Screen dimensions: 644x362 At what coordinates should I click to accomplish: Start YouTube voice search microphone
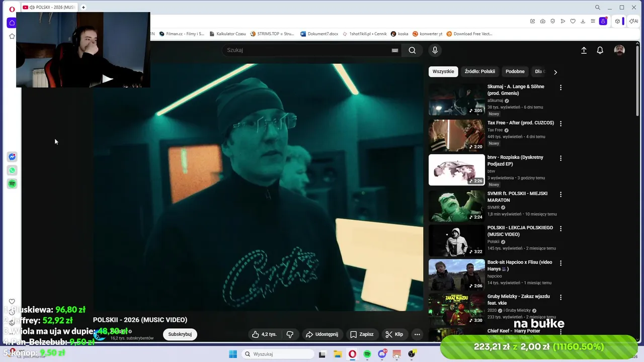[x=435, y=50]
